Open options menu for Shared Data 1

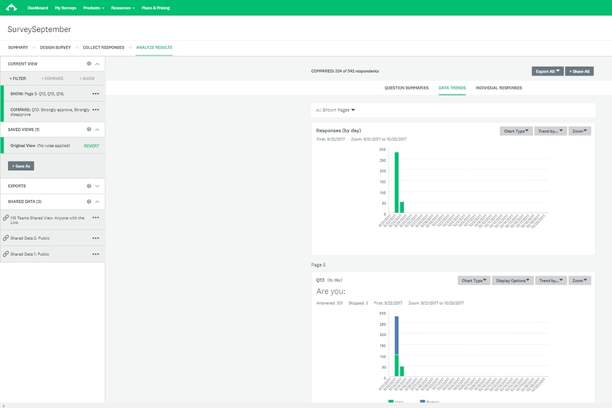[96, 254]
